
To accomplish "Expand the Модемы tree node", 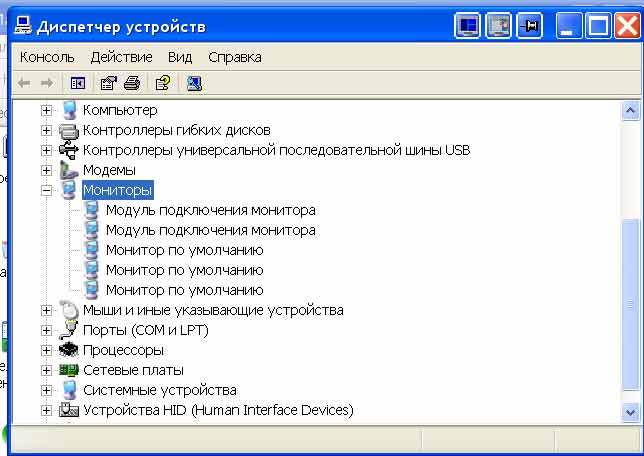I will (x=46, y=170).
